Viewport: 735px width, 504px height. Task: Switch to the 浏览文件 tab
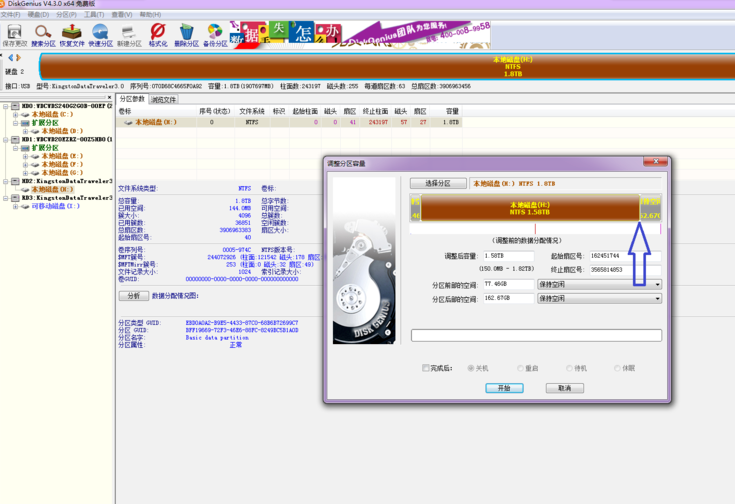click(163, 99)
